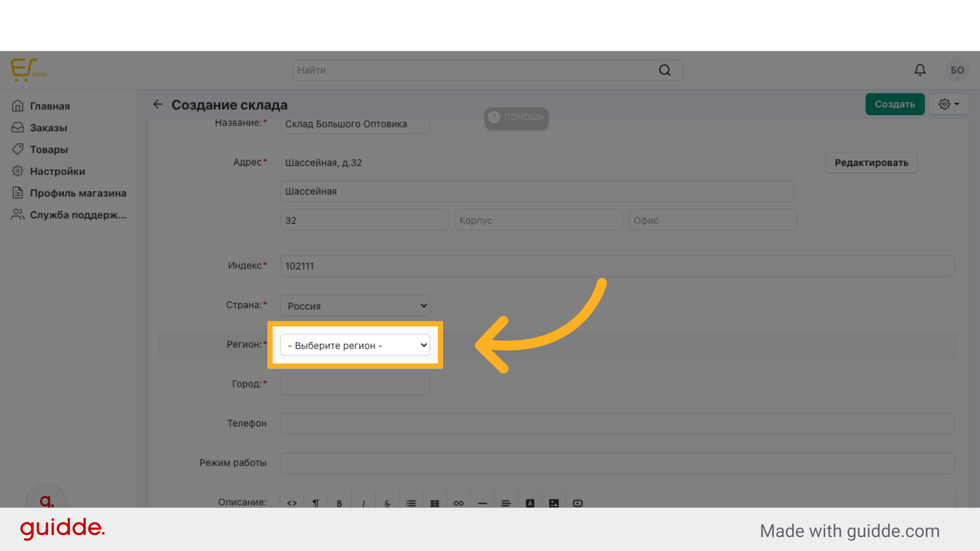The image size is (980, 551).
Task: Click the Редактировать address button
Action: pyautogui.click(x=871, y=163)
